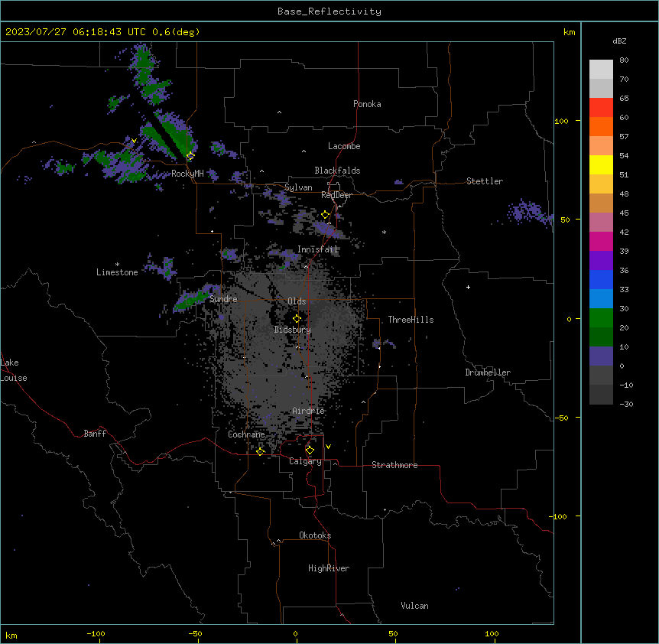Click the Drumheller label
The width and height of the screenshot is (659, 644).
tap(488, 372)
